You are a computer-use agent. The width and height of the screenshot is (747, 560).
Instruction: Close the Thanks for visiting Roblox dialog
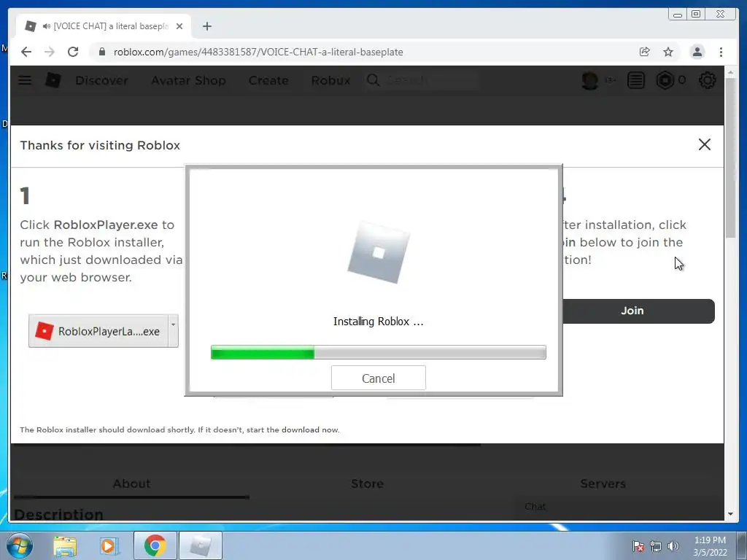[x=704, y=144]
